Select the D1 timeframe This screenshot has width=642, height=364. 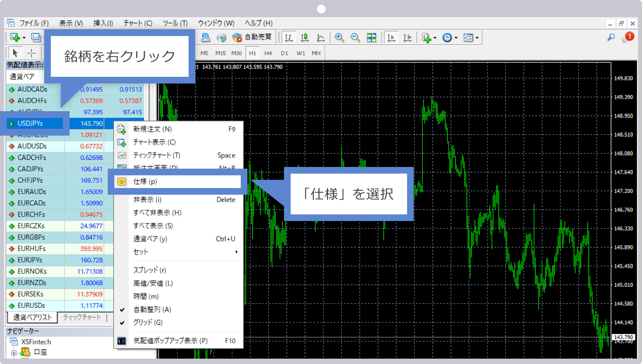(284, 53)
